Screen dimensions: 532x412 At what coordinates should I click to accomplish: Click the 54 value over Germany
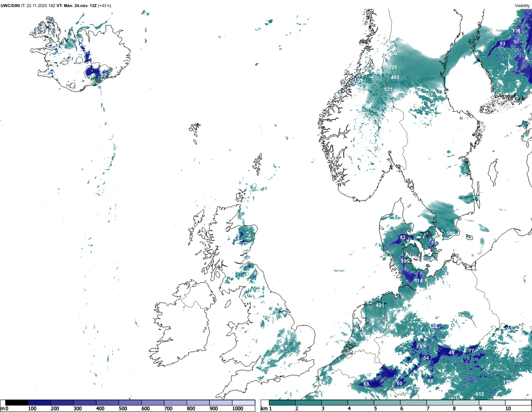pyautogui.click(x=426, y=358)
